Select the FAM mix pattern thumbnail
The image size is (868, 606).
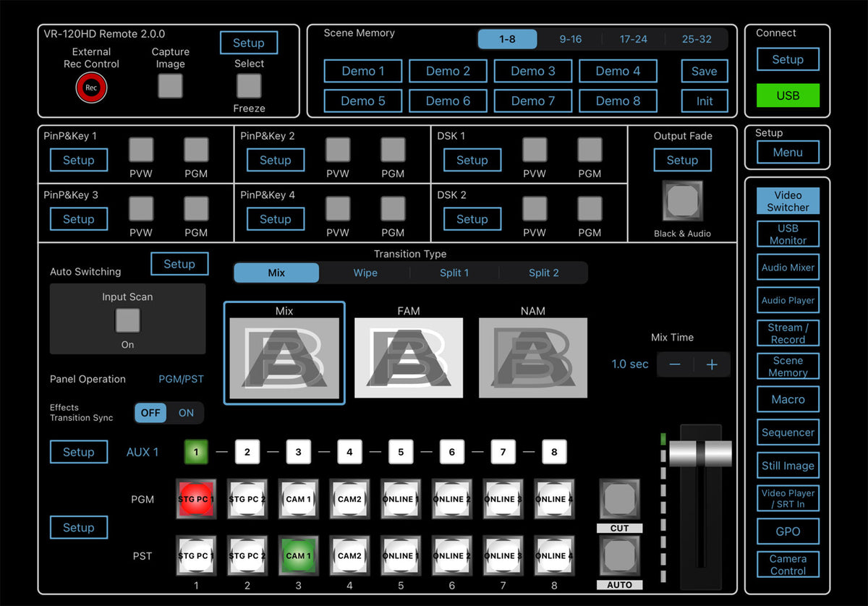(409, 357)
